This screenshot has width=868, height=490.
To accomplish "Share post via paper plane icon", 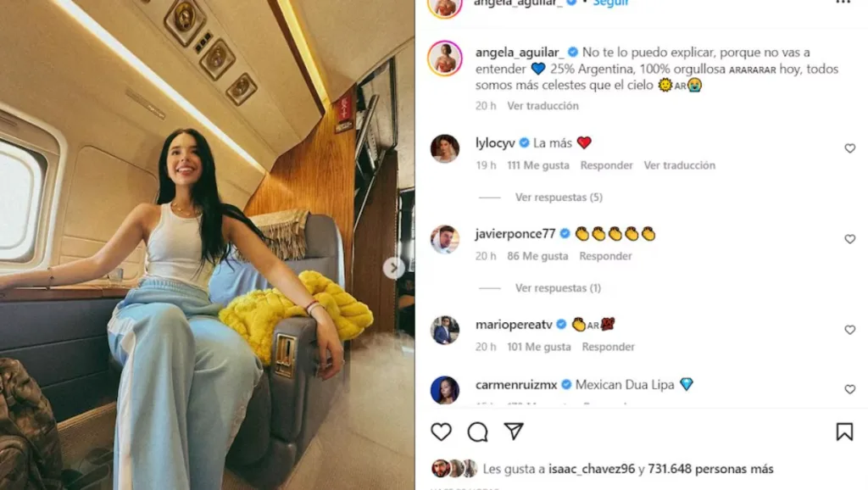I will click(x=514, y=432).
